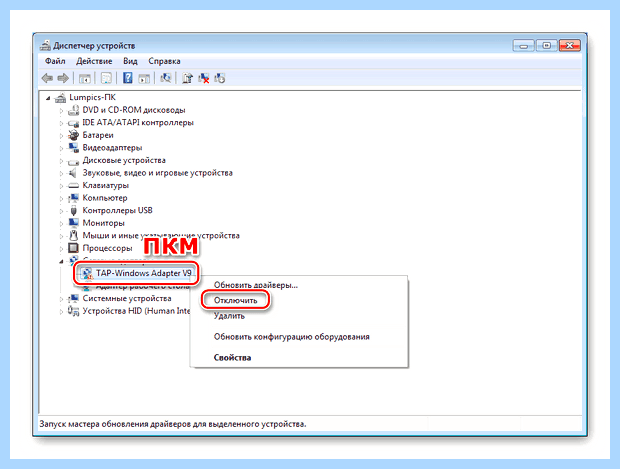Click the sound devices speaker icon
620x469 pixels.
pyautogui.click(x=73, y=173)
